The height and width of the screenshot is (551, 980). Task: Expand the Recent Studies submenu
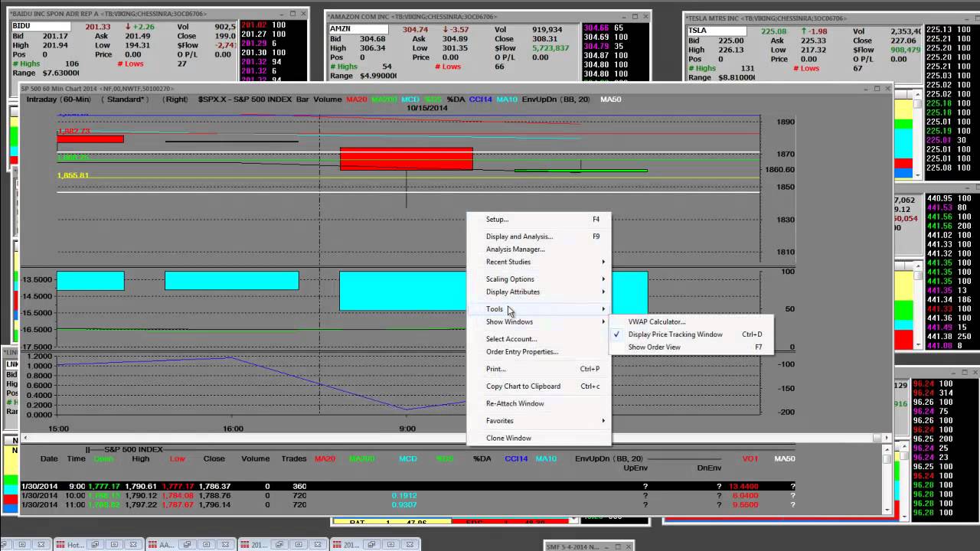click(x=539, y=262)
